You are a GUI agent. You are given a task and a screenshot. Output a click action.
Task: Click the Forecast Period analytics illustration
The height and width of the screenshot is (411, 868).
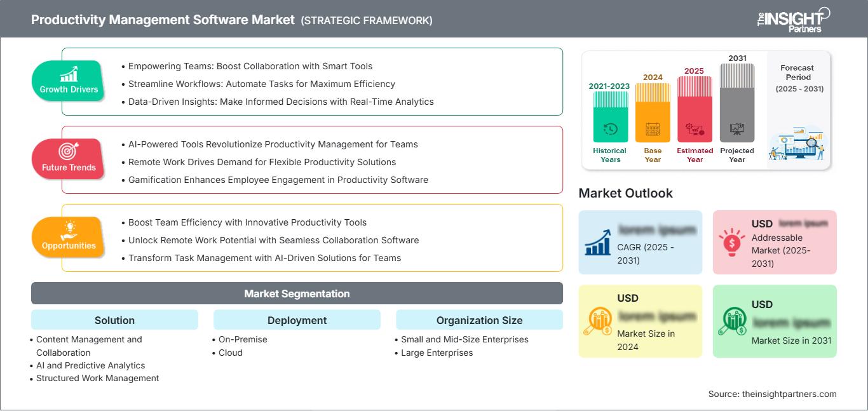tap(798, 144)
